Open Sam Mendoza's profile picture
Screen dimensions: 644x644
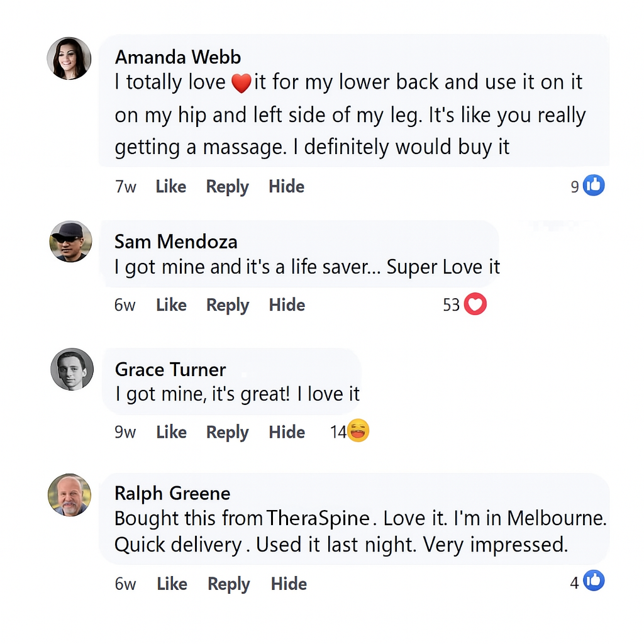(x=70, y=241)
